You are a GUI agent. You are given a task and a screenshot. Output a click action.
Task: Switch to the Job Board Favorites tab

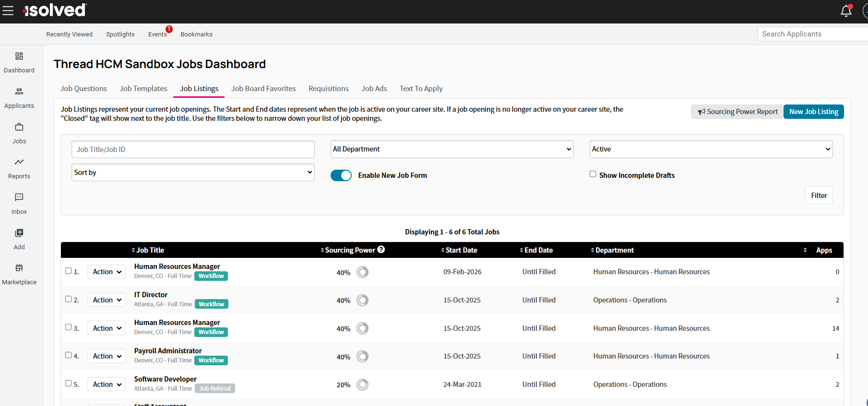(x=263, y=89)
